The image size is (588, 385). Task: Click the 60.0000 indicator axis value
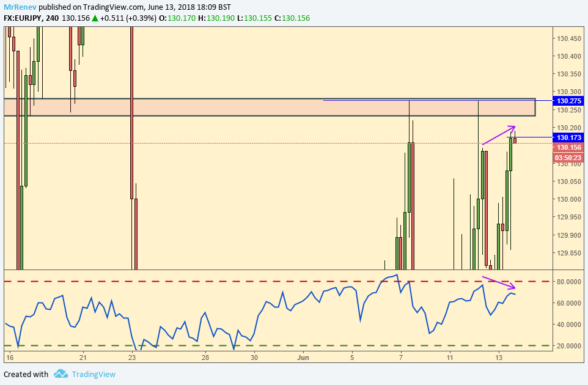pyautogui.click(x=569, y=303)
